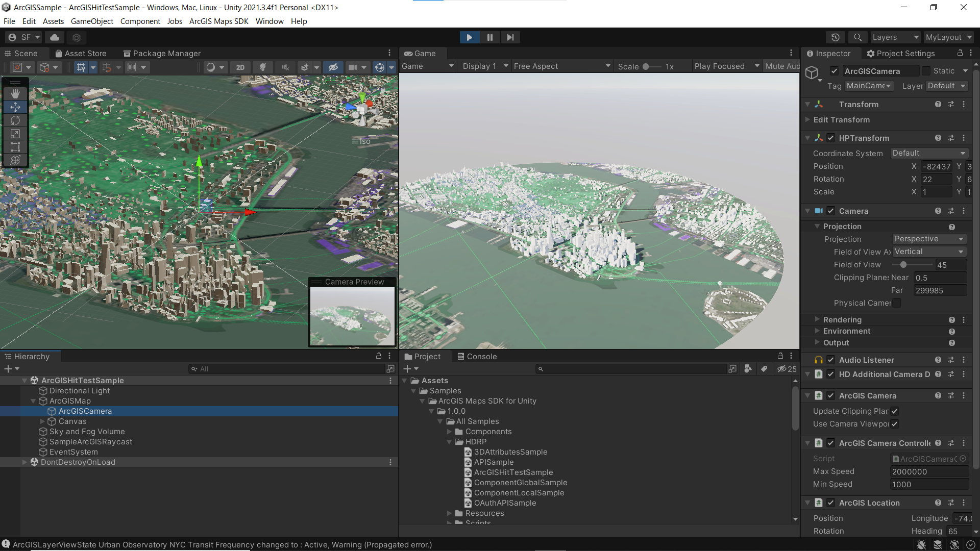The width and height of the screenshot is (980, 551).
Task: Select the Rotate tool
Action: point(15,120)
